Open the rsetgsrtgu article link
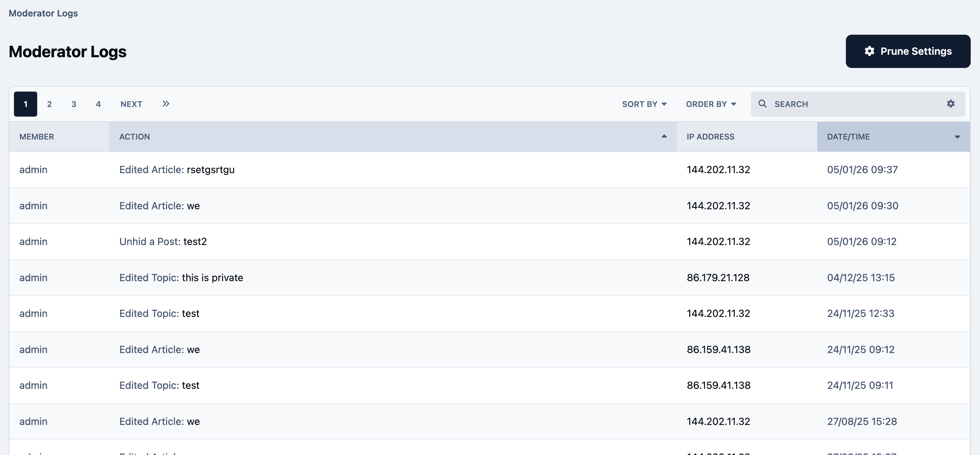Viewport: 980px width, 455px height. coord(210,170)
